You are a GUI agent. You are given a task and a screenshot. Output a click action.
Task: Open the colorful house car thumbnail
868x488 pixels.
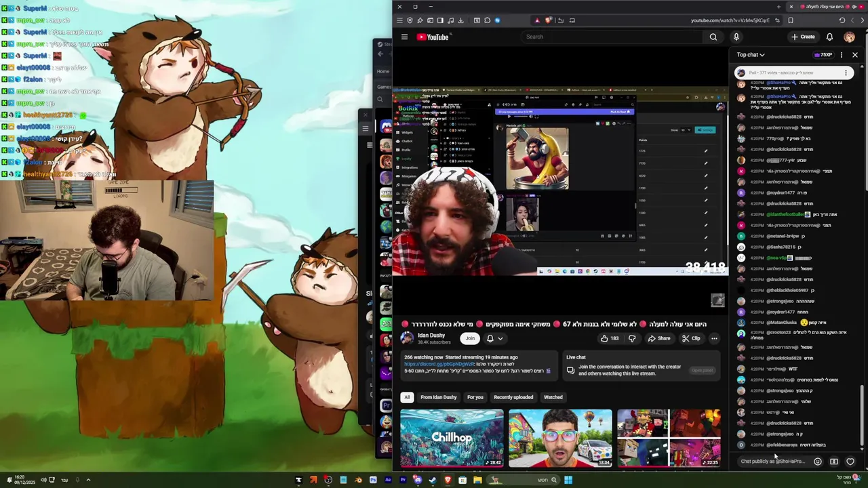coord(560,438)
